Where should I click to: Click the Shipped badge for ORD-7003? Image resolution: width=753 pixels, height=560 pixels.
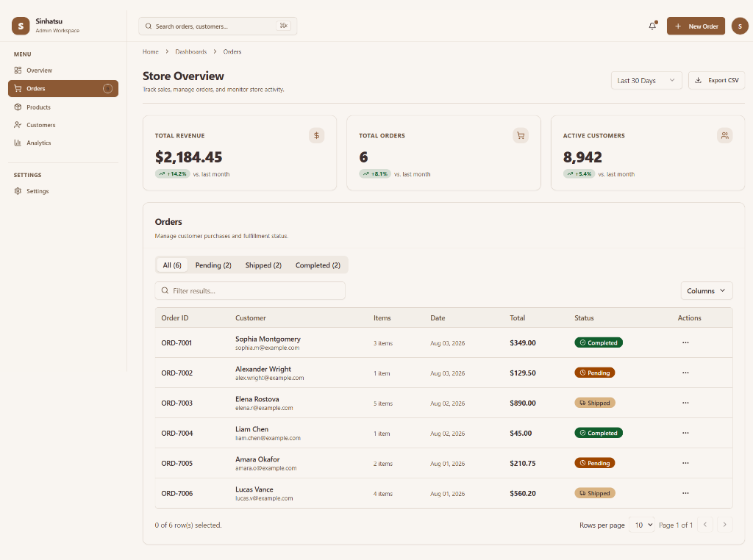coord(594,403)
